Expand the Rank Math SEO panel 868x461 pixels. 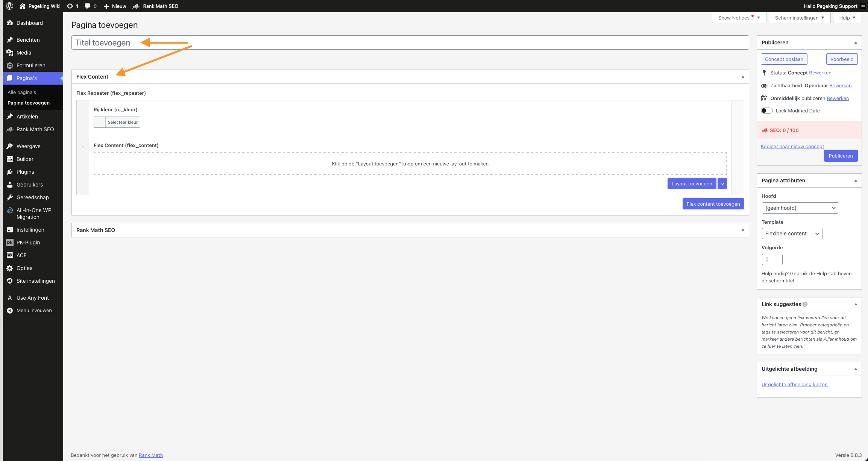click(743, 230)
